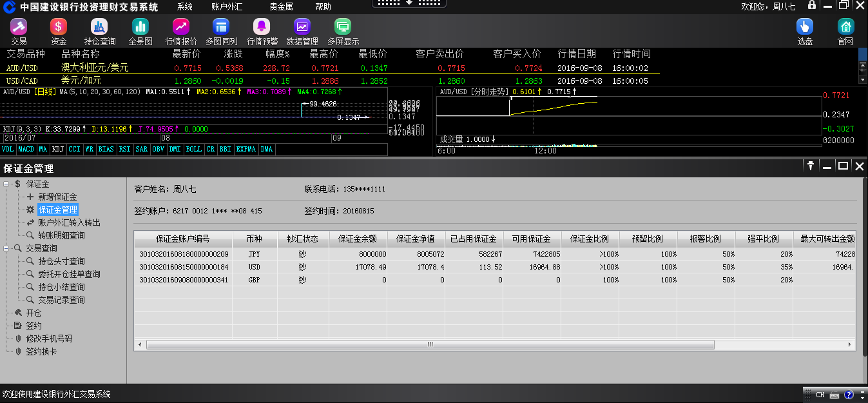Select the AUD/USD quote row
Screen dimensions: 868x403
[x=330, y=68]
